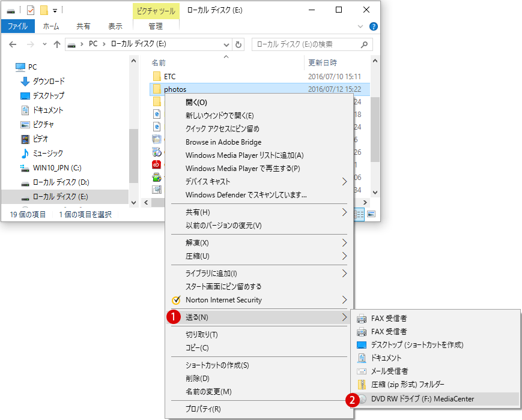The image size is (522, 420).
Task: Click the back navigation arrow
Action: (13, 44)
